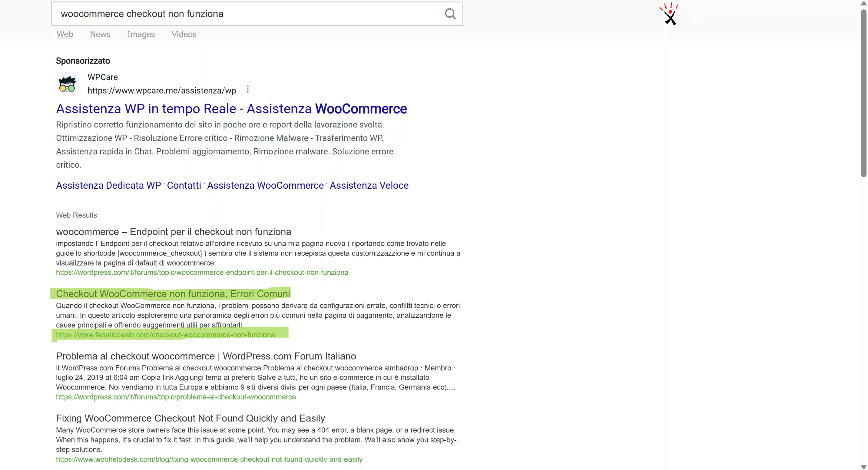868x470 pixels.
Task: Click the X figure icon at top right
Action: [670, 15]
